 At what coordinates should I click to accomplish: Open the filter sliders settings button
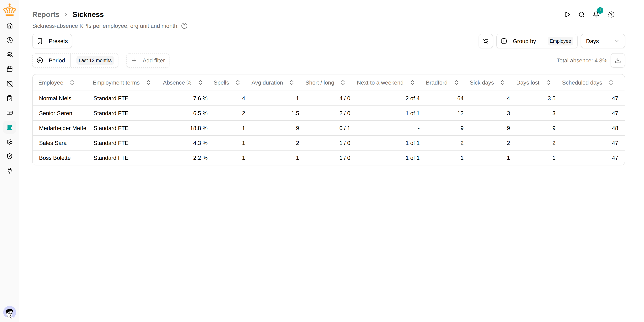click(486, 41)
